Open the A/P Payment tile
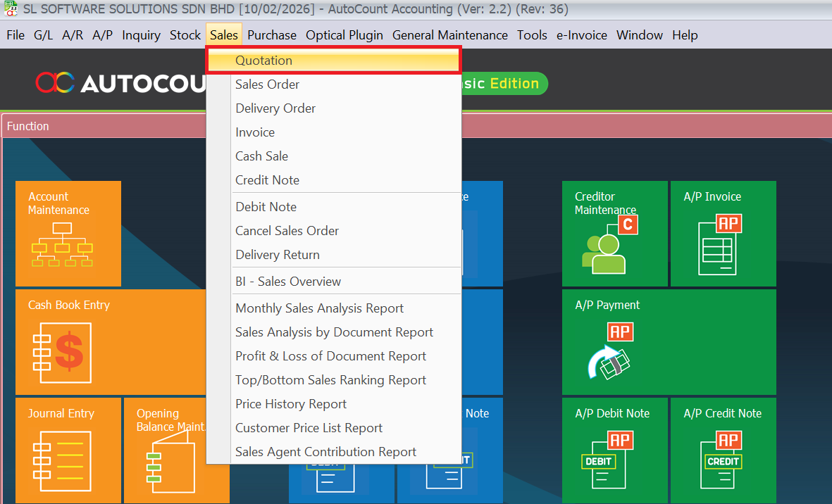This screenshot has width=832, height=504. [669, 342]
